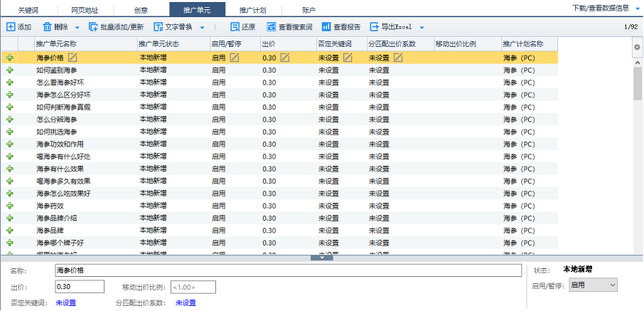Edit name icon beside 海参价格
Screen dimensions: 644x311
coord(73,57)
